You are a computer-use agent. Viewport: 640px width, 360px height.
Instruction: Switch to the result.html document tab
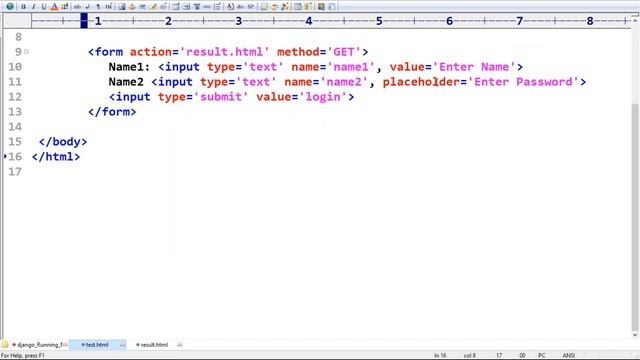153,344
